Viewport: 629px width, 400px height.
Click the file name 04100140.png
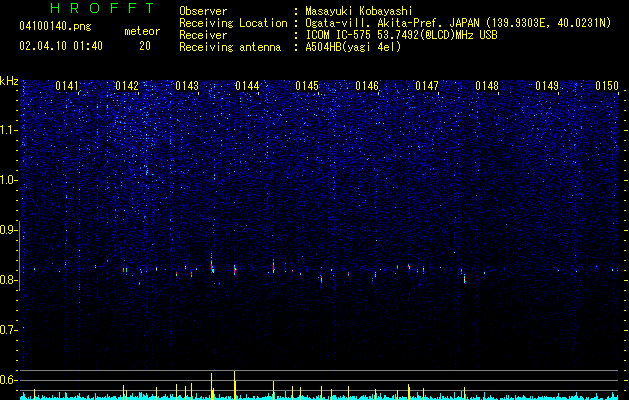pos(55,27)
